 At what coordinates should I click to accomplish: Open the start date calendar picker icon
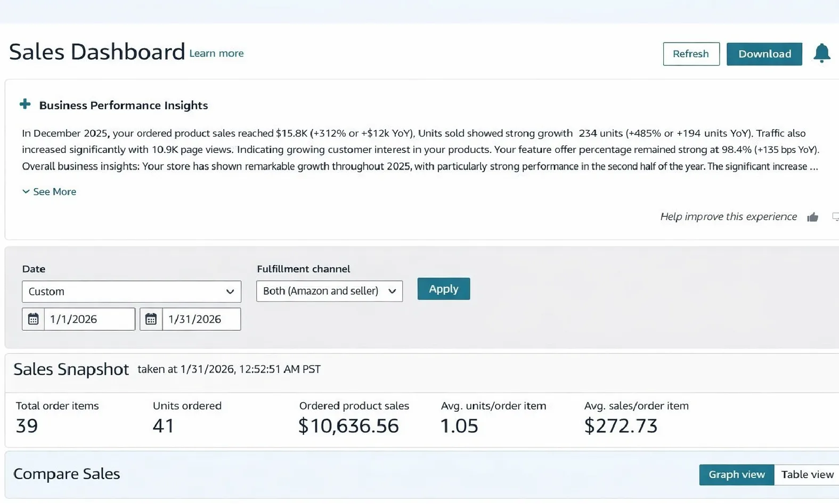coord(33,319)
